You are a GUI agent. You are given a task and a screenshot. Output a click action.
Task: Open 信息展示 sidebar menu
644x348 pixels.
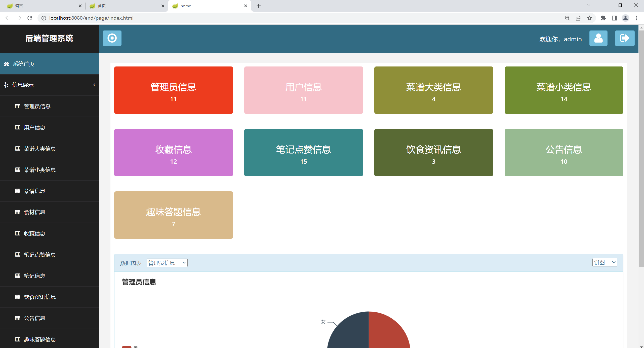pos(49,85)
